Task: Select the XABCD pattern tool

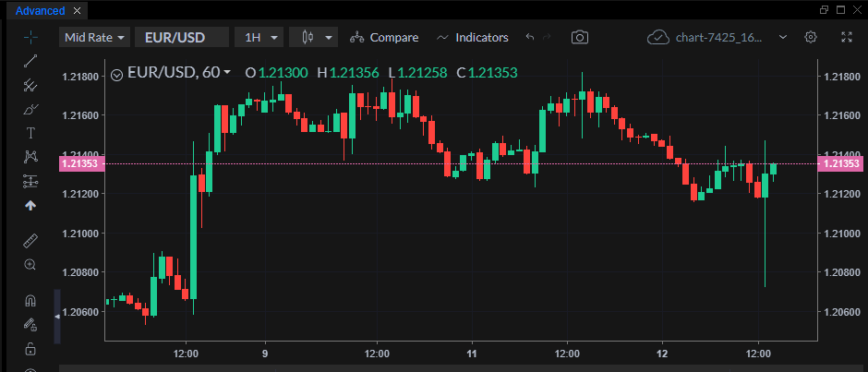Action: pos(30,157)
